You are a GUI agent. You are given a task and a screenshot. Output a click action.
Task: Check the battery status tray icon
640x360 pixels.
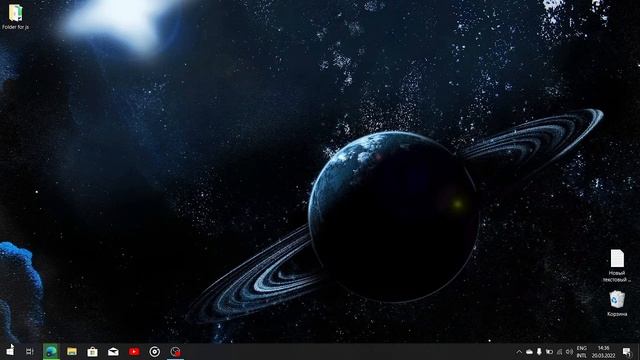click(x=549, y=351)
